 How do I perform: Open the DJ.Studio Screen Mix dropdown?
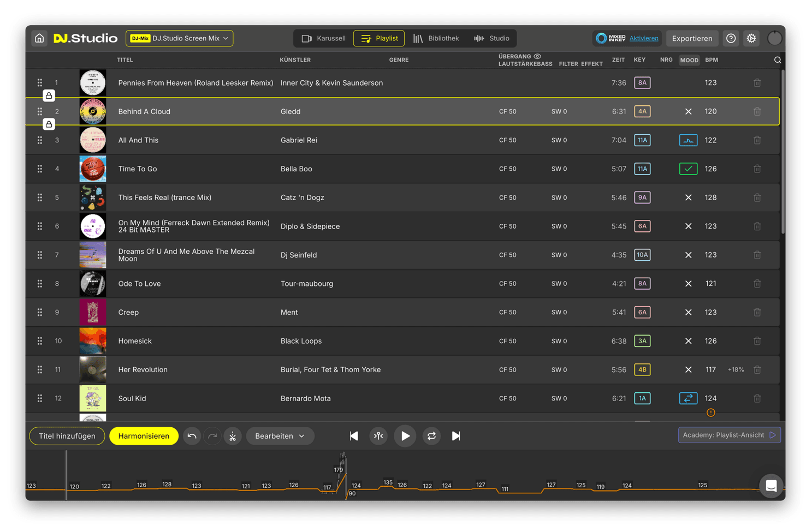tap(180, 38)
